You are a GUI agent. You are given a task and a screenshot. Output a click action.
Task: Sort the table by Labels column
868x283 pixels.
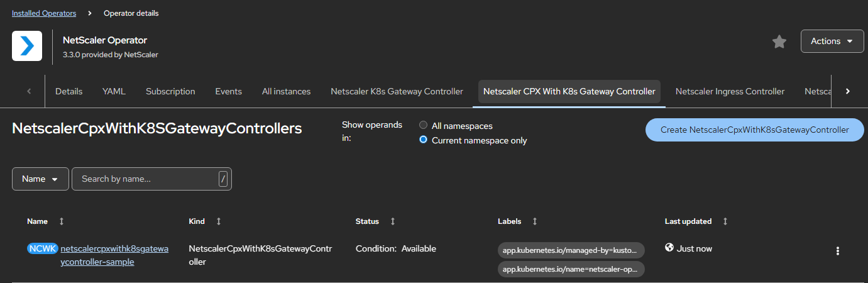pos(535,221)
